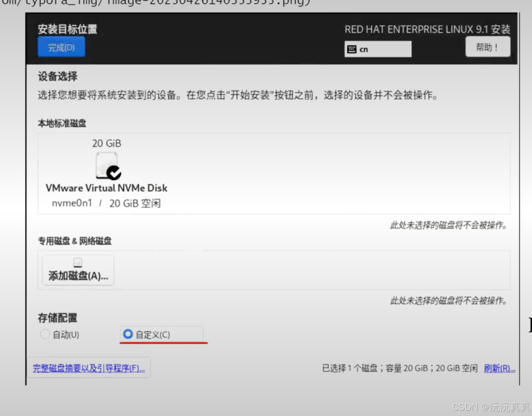Click the cn keyboard layout field
The width and height of the screenshot is (532, 416).
click(x=378, y=49)
